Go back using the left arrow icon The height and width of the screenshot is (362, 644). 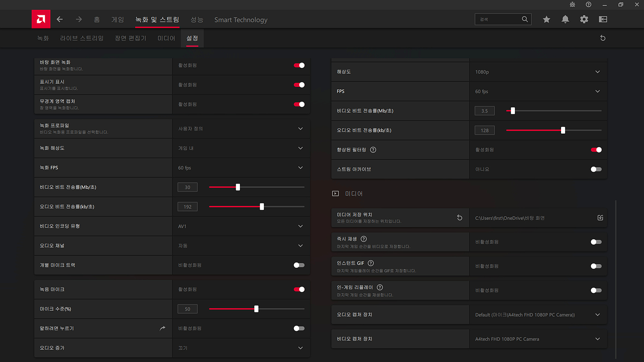[60, 19]
